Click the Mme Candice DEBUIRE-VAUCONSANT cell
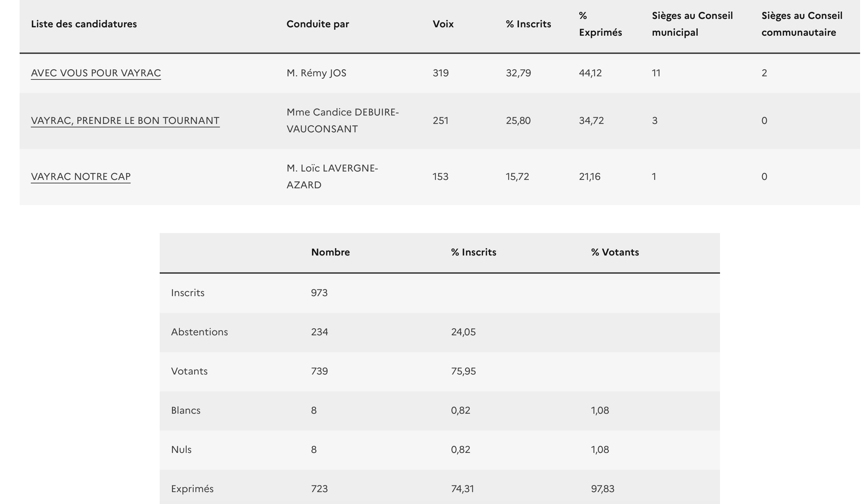The width and height of the screenshot is (865, 504). (x=342, y=120)
